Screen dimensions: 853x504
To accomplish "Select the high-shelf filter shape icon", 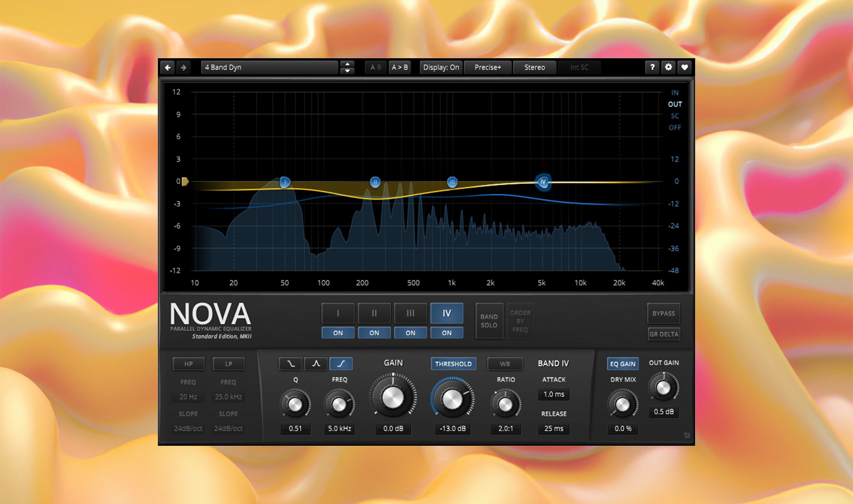I will point(342,364).
